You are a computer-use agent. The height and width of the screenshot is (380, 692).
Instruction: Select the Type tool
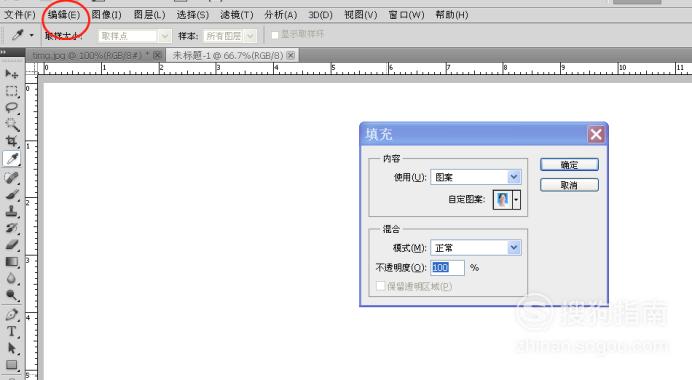pos(11,331)
